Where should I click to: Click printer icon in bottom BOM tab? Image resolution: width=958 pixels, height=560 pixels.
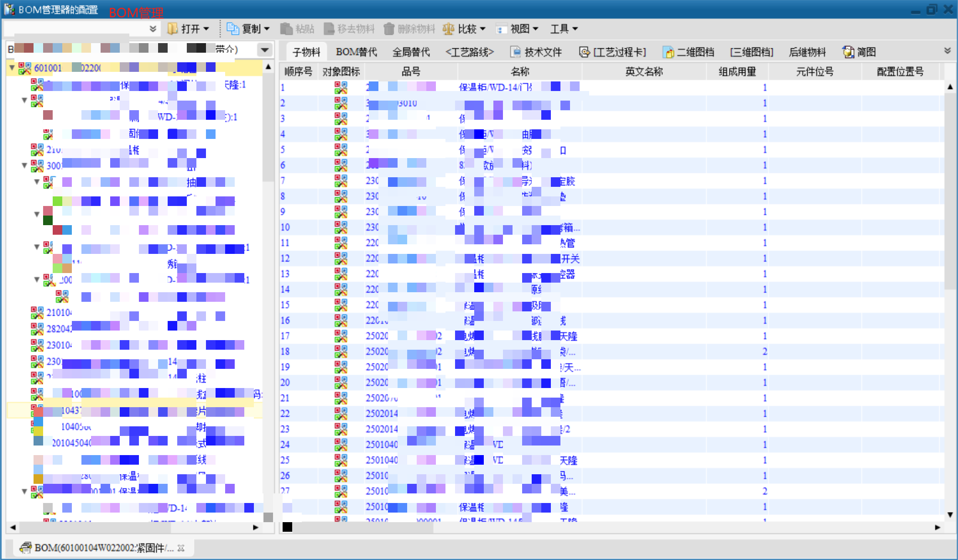click(25, 548)
